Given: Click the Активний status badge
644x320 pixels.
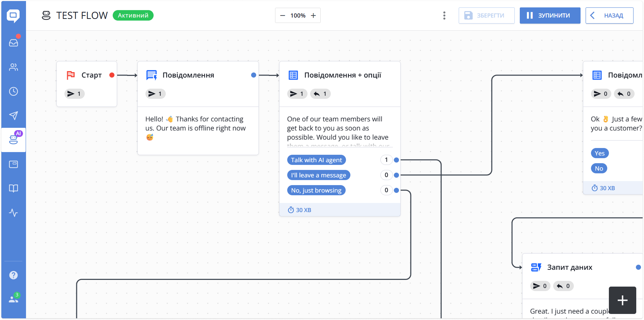Looking at the screenshot, I should click(x=133, y=15).
